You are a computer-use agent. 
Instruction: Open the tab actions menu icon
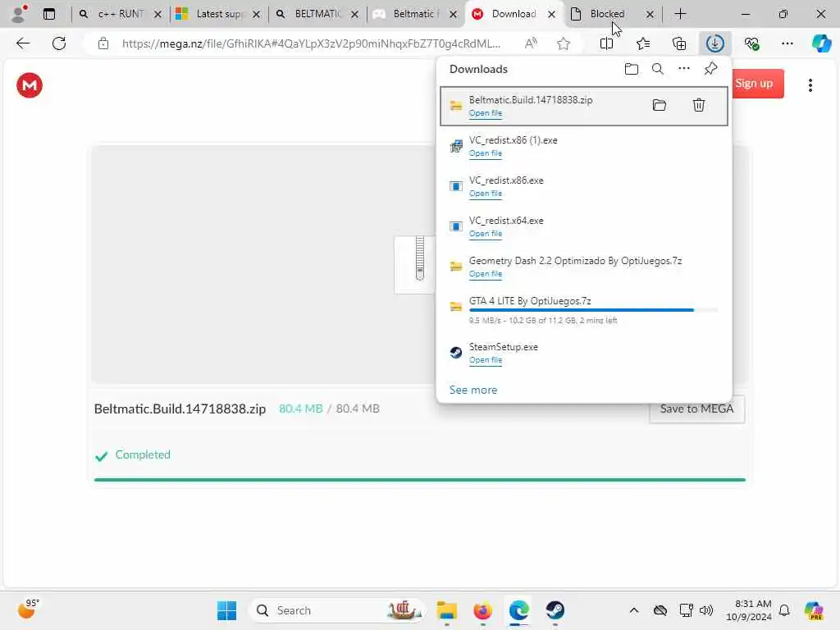(48, 14)
